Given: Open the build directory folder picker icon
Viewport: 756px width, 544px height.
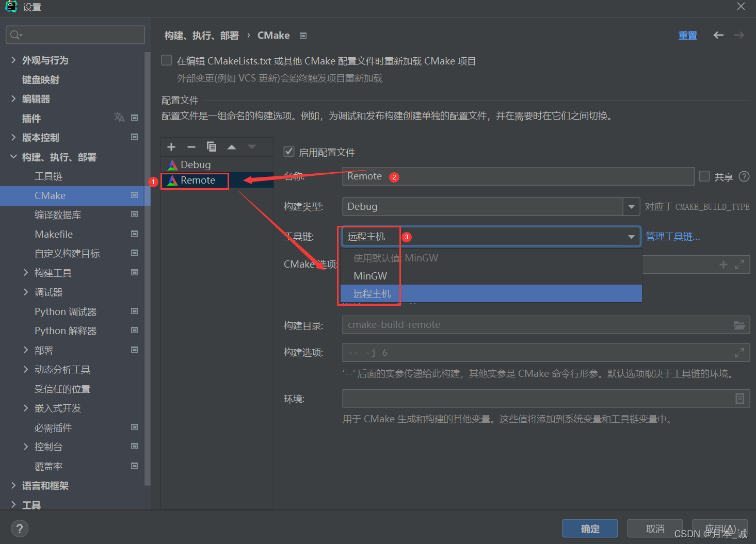Looking at the screenshot, I should (739, 324).
